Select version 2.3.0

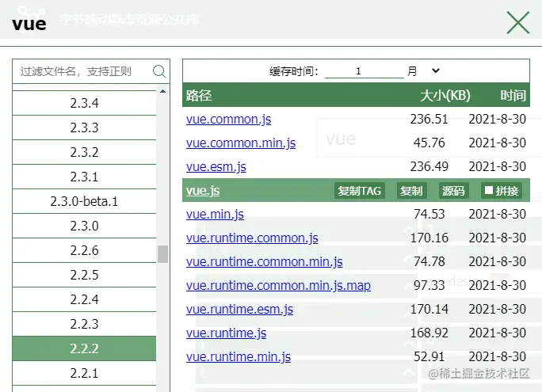(84, 226)
